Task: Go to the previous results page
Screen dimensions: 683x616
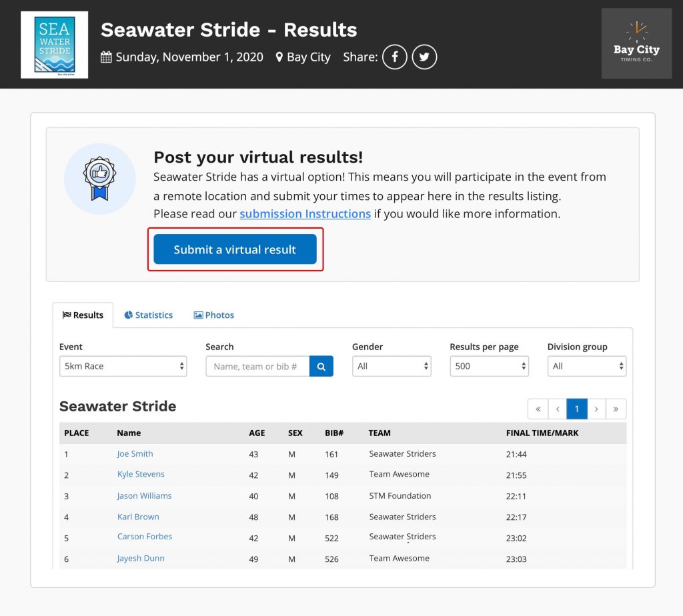Action: point(557,409)
